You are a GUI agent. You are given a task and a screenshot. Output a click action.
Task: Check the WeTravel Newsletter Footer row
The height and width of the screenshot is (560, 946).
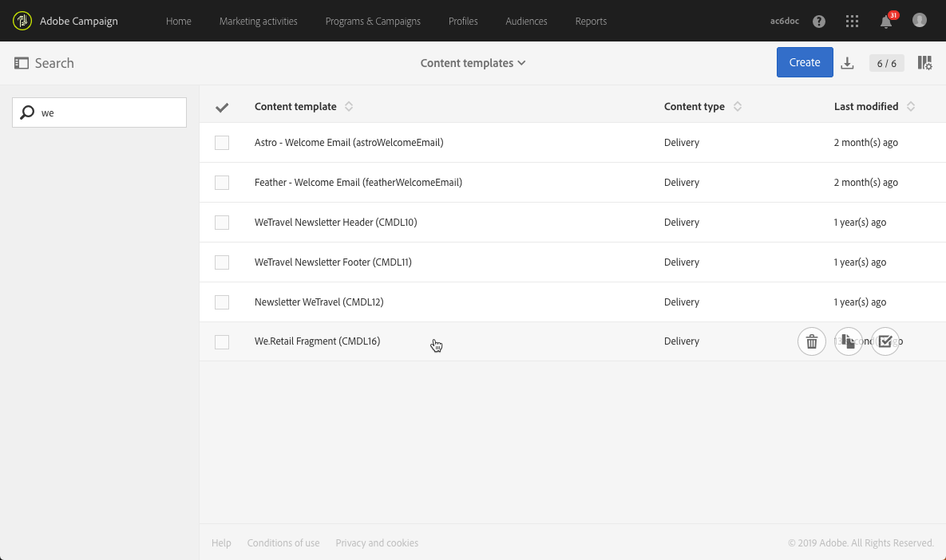coord(222,262)
